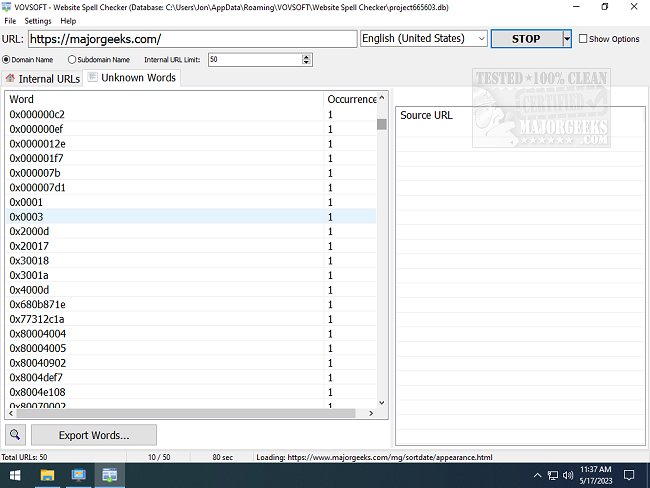Image resolution: width=650 pixels, height=488 pixels.
Task: Enable the Show Options checkbox
Action: click(x=583, y=39)
